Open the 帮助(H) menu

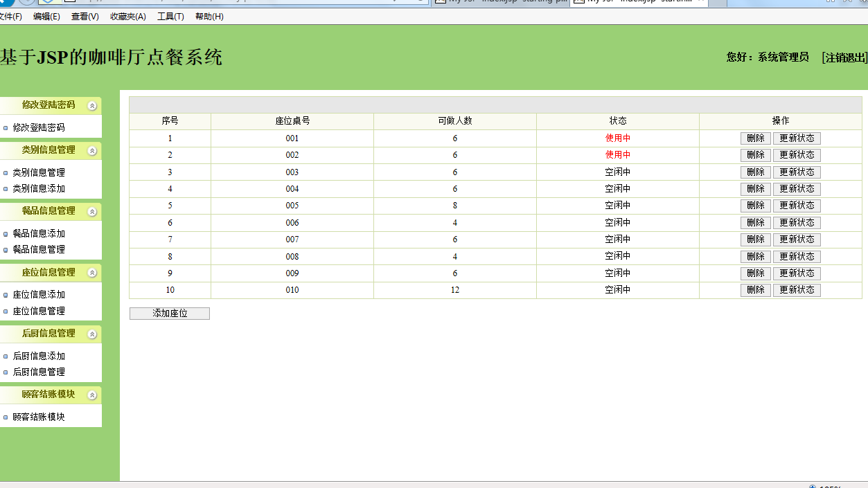tap(209, 17)
